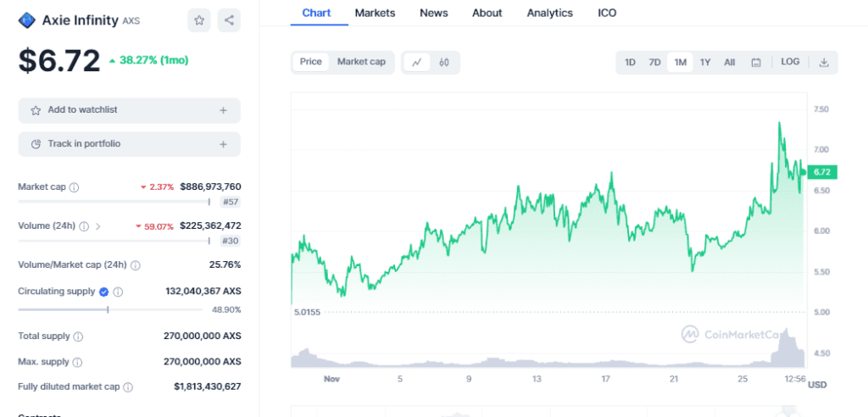Click the #57 market cap rank badge

[231, 202]
